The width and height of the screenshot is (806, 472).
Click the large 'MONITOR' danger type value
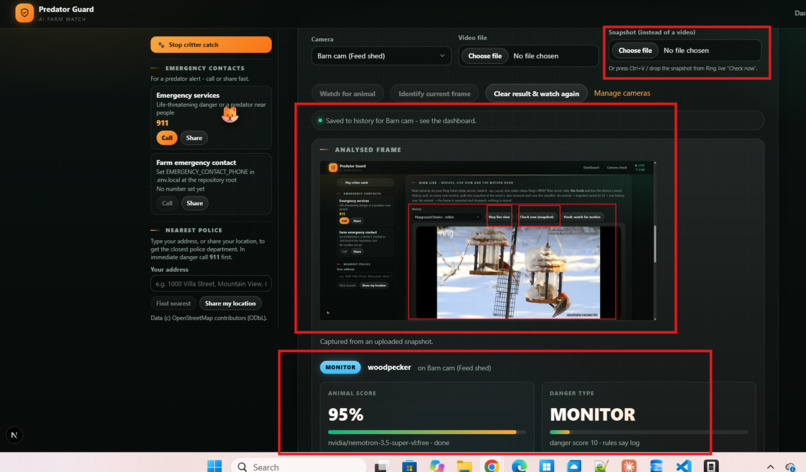coord(592,414)
